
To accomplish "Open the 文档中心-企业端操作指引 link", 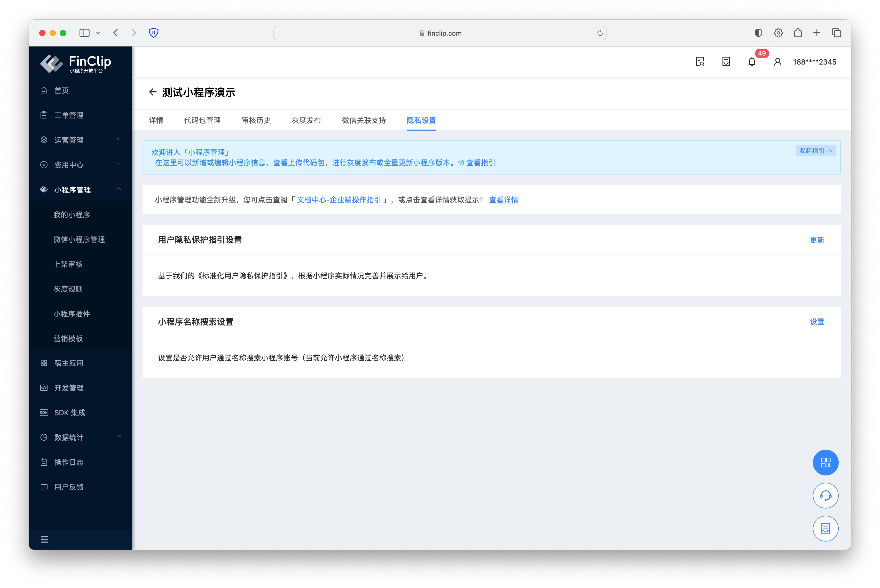I will click(x=339, y=200).
